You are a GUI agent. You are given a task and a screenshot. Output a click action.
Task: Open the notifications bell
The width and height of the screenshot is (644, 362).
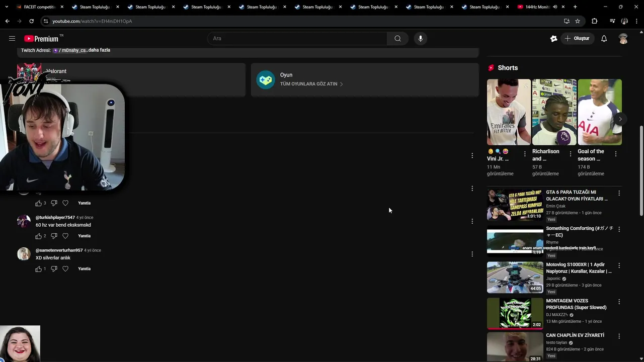pyautogui.click(x=604, y=38)
